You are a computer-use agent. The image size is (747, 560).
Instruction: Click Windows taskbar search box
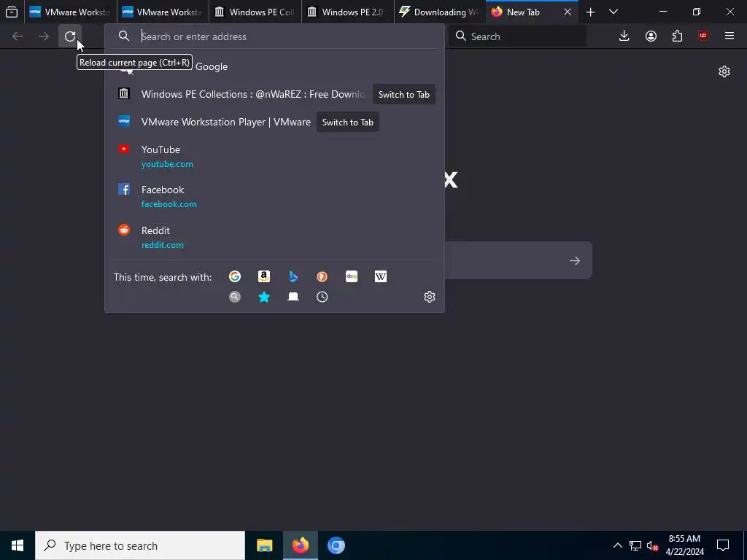[x=140, y=545]
